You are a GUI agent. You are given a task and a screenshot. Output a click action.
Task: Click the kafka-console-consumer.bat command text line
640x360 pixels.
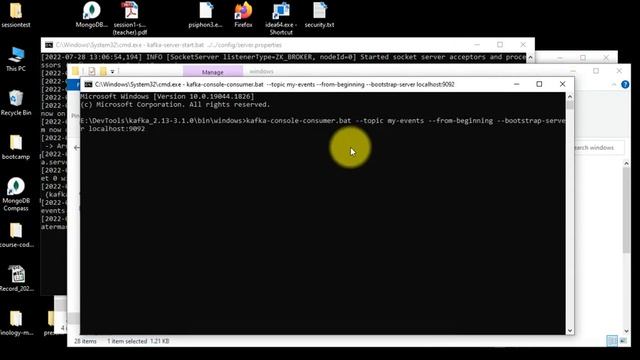coord(323,124)
